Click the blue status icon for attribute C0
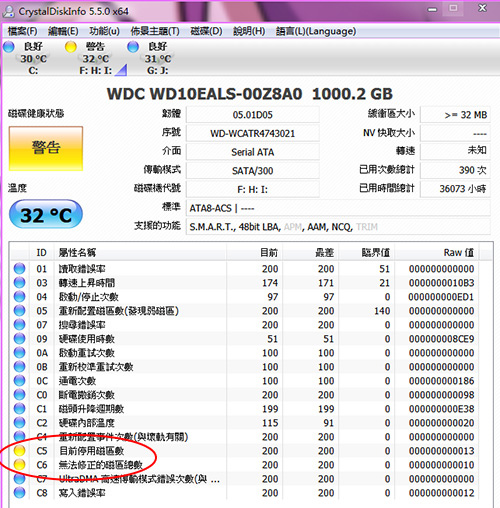 (x=19, y=394)
